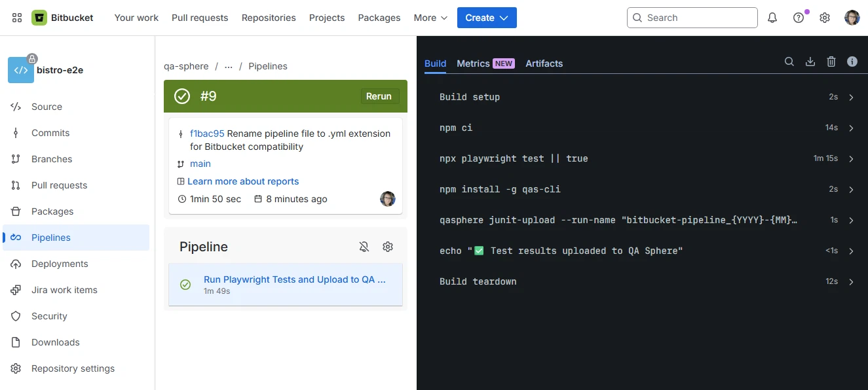This screenshot has width=868, height=390.
Task: Delete pipeline logs using the trash icon
Action: click(831, 62)
